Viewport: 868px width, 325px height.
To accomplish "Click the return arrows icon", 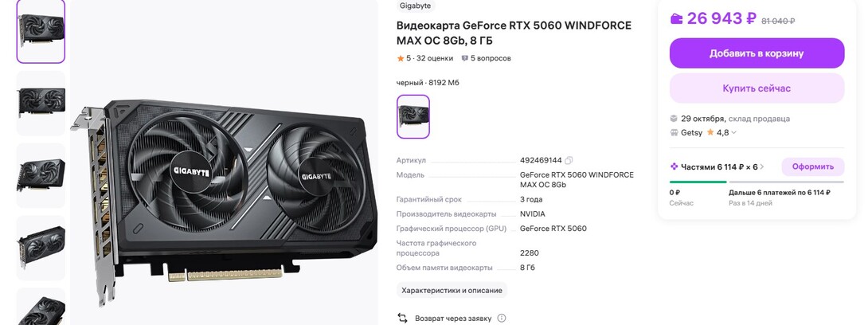I will [402, 319].
